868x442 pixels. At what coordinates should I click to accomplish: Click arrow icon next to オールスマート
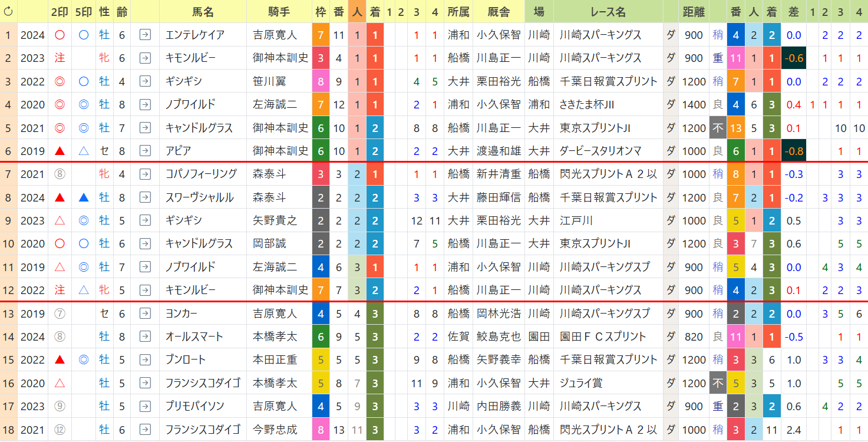pyautogui.click(x=144, y=337)
